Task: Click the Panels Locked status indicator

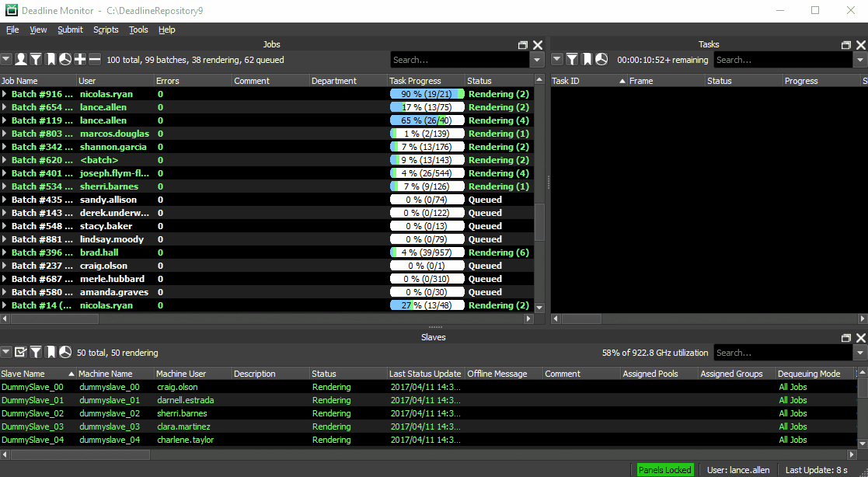Action: pyautogui.click(x=665, y=470)
